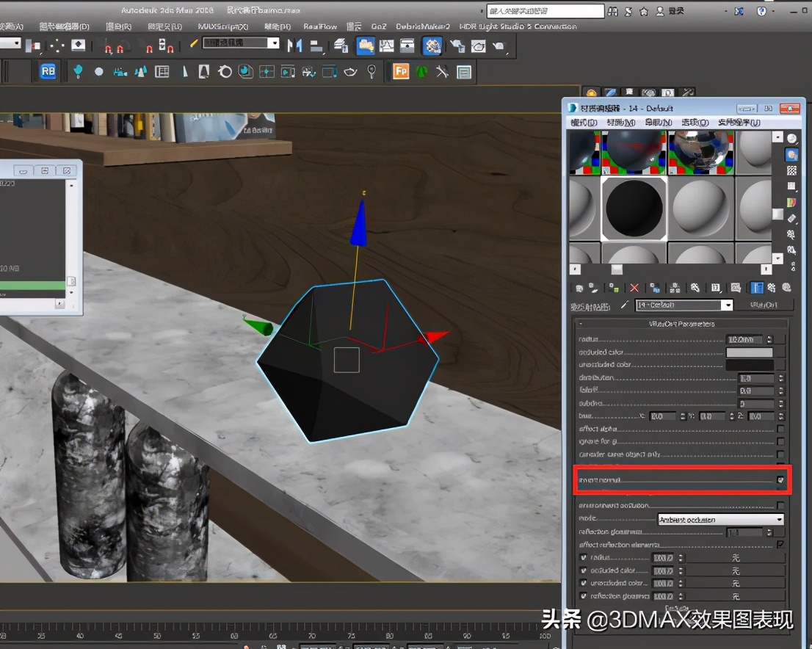
Task: Collapse the VRayDirt Parameters rollout
Action: (x=683, y=323)
